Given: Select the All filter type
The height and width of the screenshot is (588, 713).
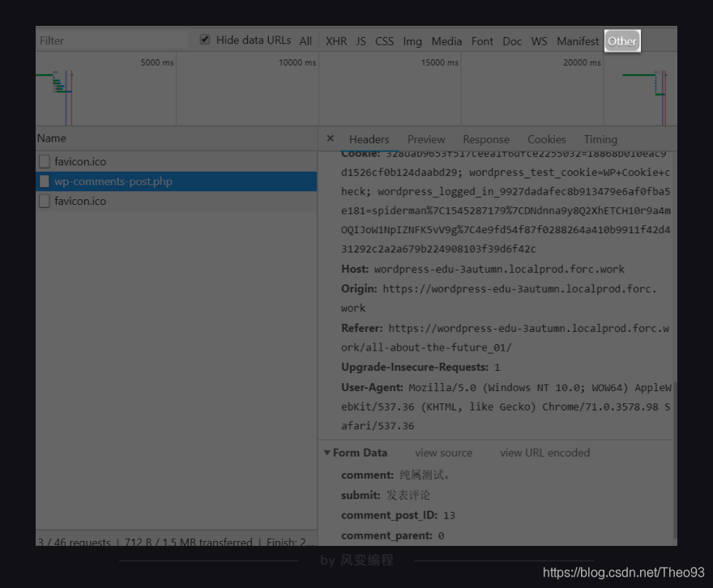Looking at the screenshot, I should pyautogui.click(x=305, y=41).
